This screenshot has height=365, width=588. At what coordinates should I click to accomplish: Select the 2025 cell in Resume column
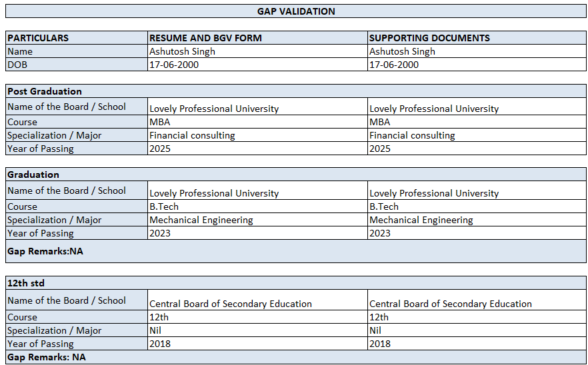pos(160,149)
